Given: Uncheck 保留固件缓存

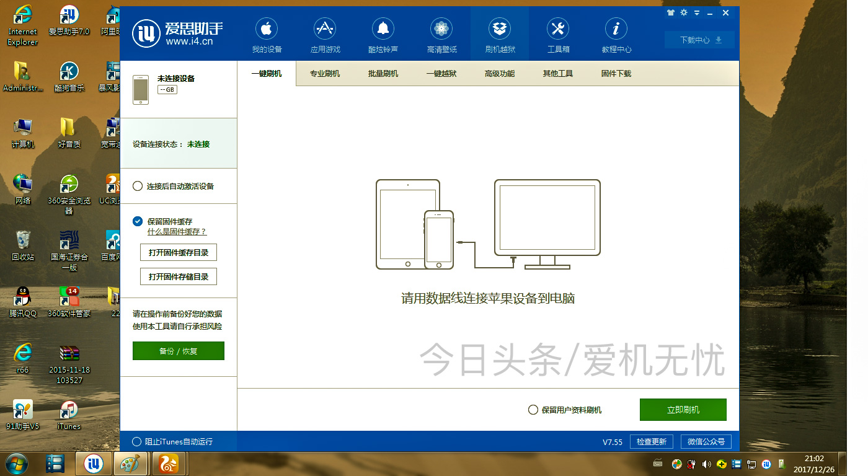Looking at the screenshot, I should click(137, 220).
